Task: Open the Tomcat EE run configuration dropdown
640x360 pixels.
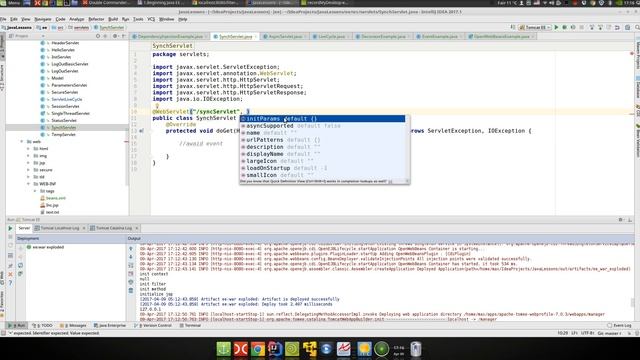Action: pos(535,27)
